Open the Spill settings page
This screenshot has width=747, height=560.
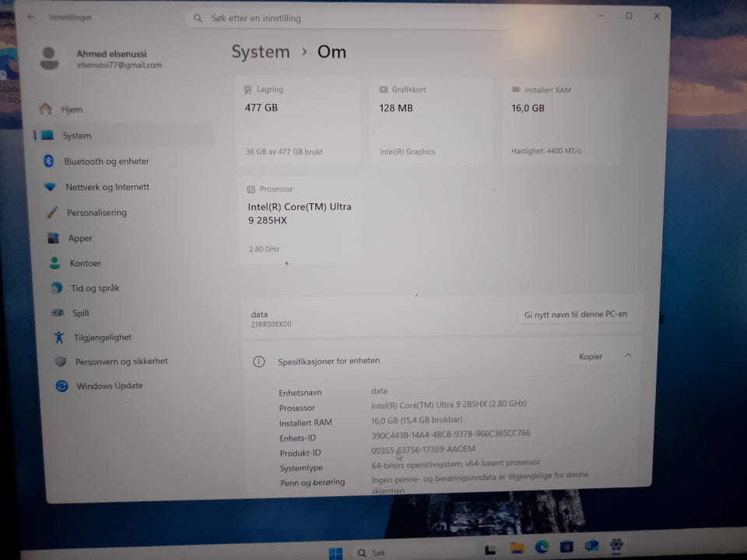pos(80,313)
